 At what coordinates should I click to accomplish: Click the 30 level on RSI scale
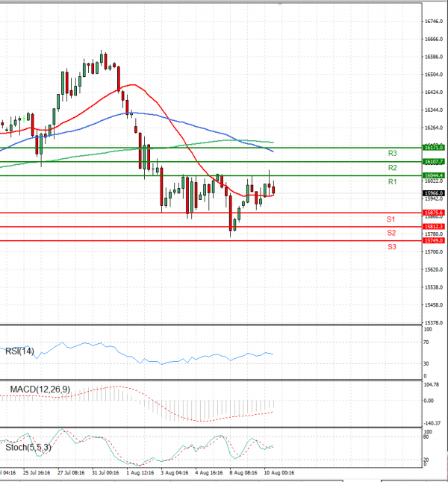(x=426, y=363)
